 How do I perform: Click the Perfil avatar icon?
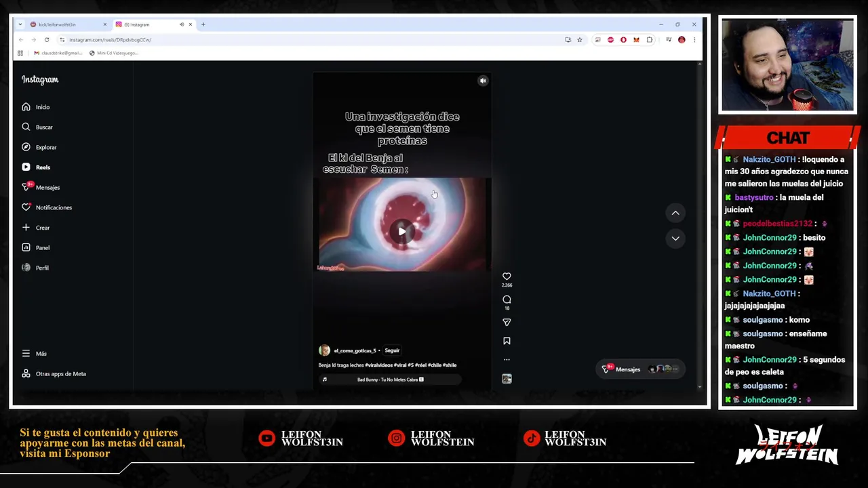point(26,268)
